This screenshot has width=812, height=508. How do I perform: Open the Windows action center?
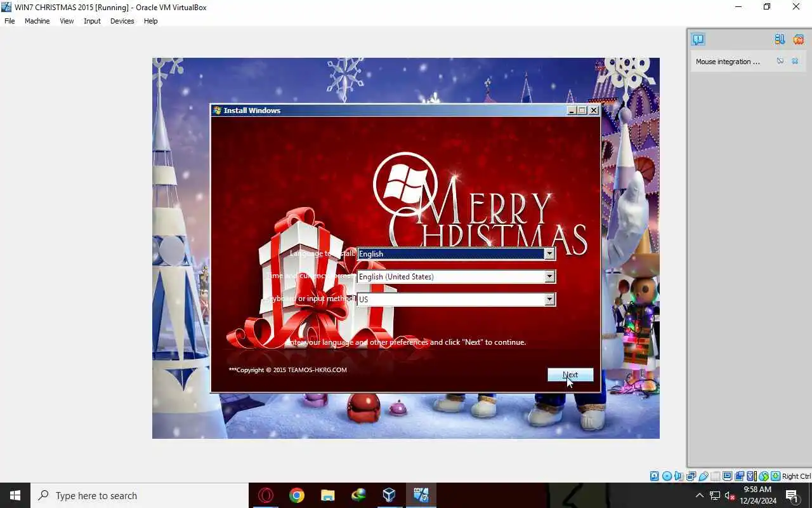coord(792,496)
